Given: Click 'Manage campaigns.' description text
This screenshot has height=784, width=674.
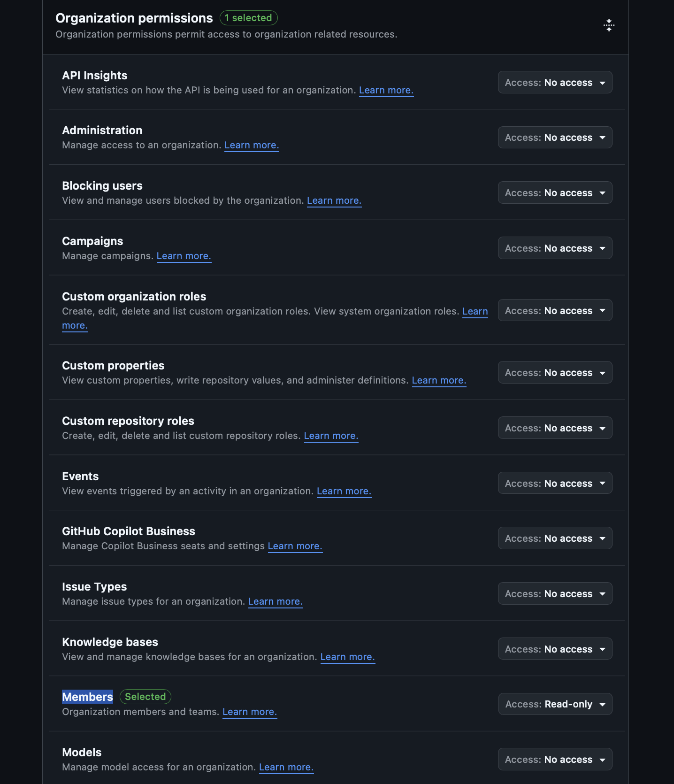Looking at the screenshot, I should (108, 256).
